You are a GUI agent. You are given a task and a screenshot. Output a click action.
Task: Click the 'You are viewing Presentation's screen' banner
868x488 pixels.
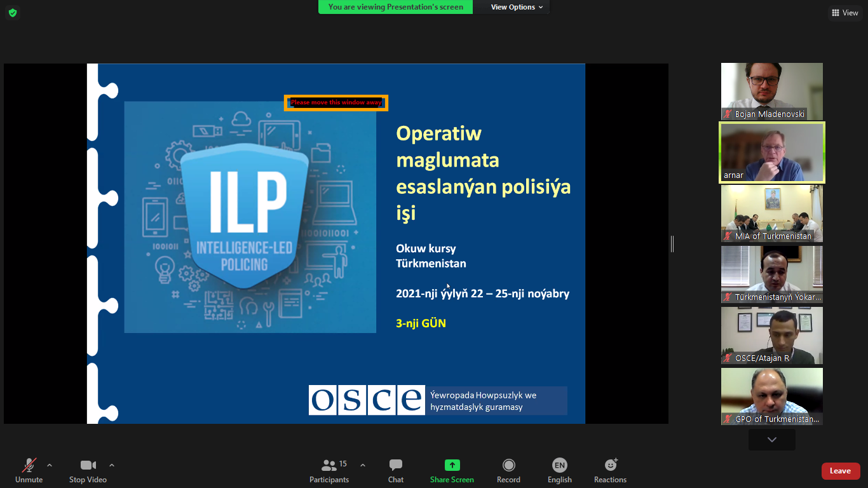coord(395,7)
